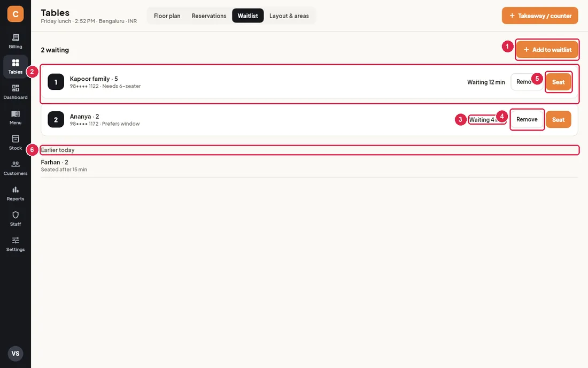
Task: Click Friday lunch shift info line
Action: [89, 21]
